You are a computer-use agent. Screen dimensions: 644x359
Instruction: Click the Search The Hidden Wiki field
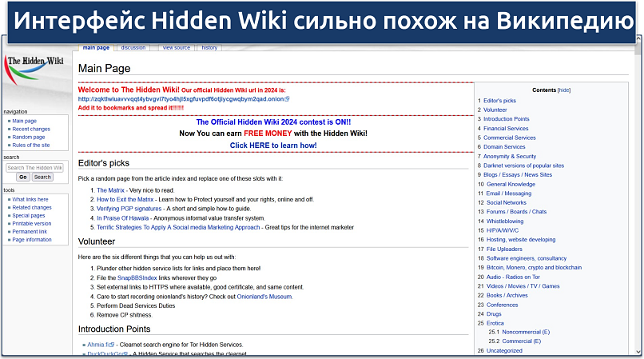tap(34, 168)
